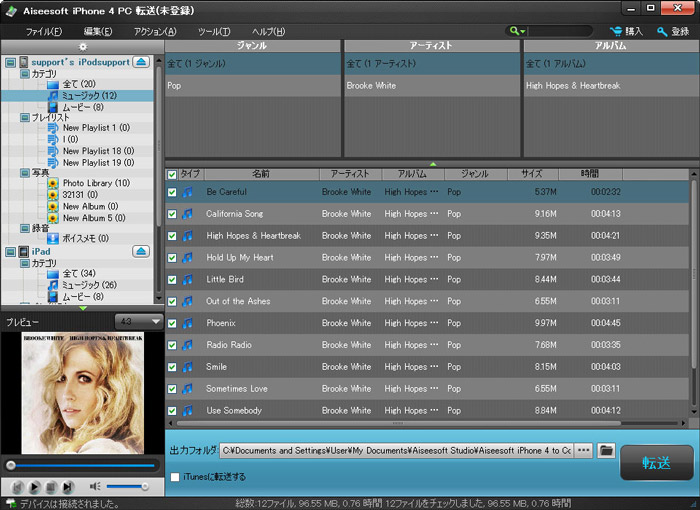Skip to next track in preview
700x510 pixels.
coord(67,486)
